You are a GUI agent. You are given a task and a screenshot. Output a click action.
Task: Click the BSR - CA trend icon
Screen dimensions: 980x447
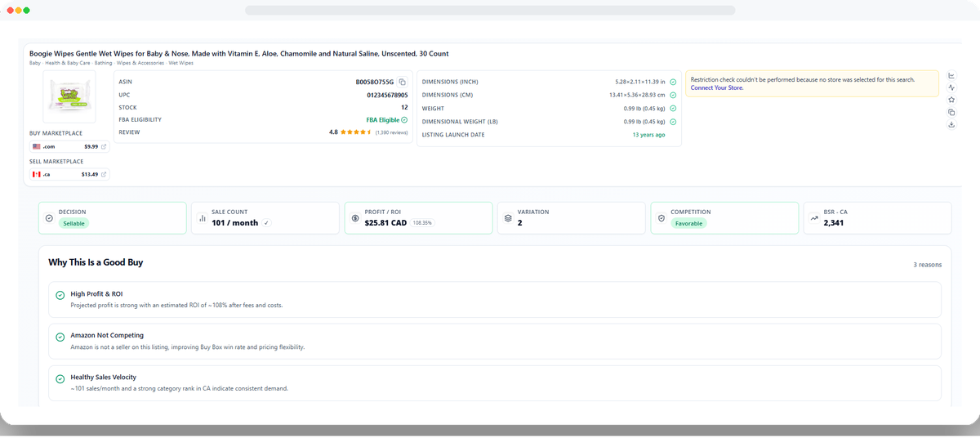click(814, 218)
